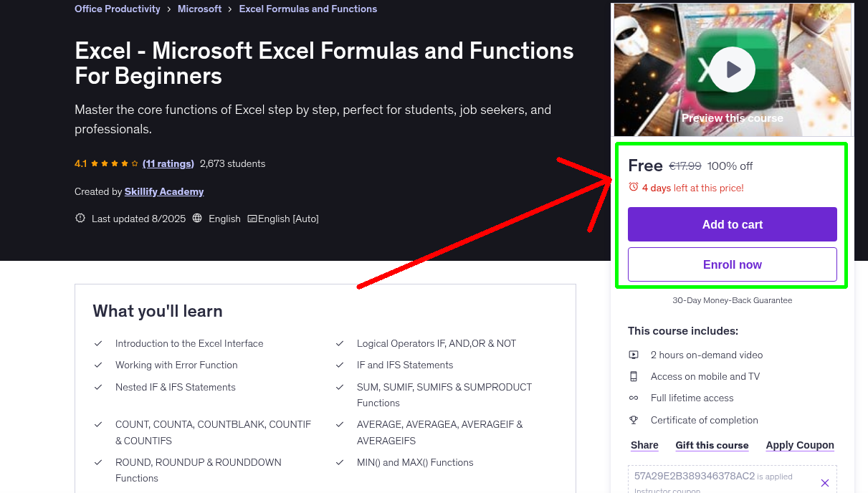Open Apply Coupon
This screenshot has width=868, height=493.
(x=800, y=445)
